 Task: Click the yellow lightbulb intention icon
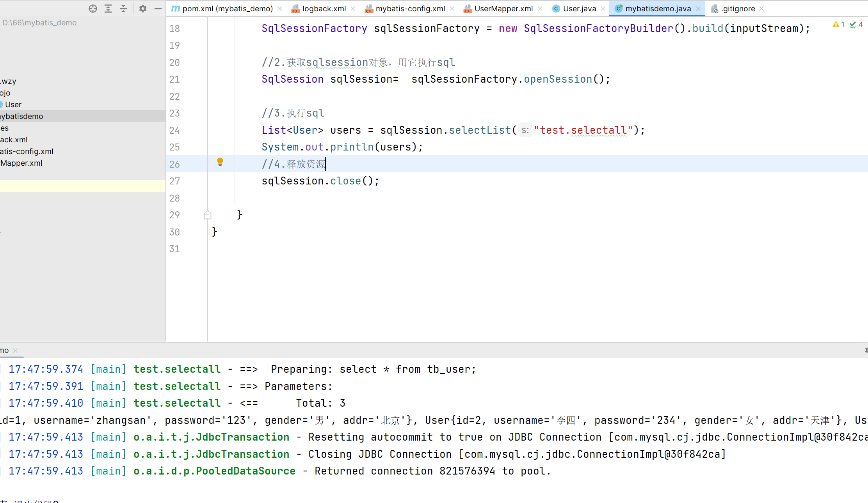220,162
